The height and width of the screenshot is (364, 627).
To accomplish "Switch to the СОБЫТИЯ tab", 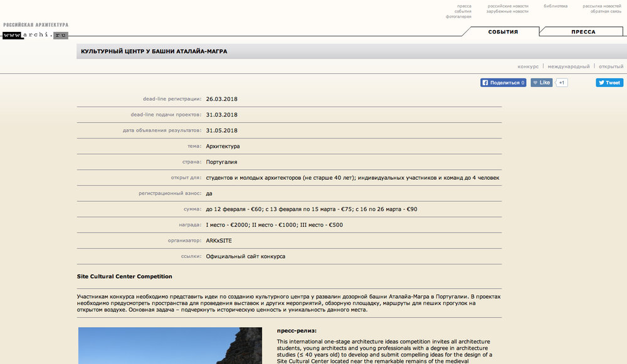I will coord(503,32).
